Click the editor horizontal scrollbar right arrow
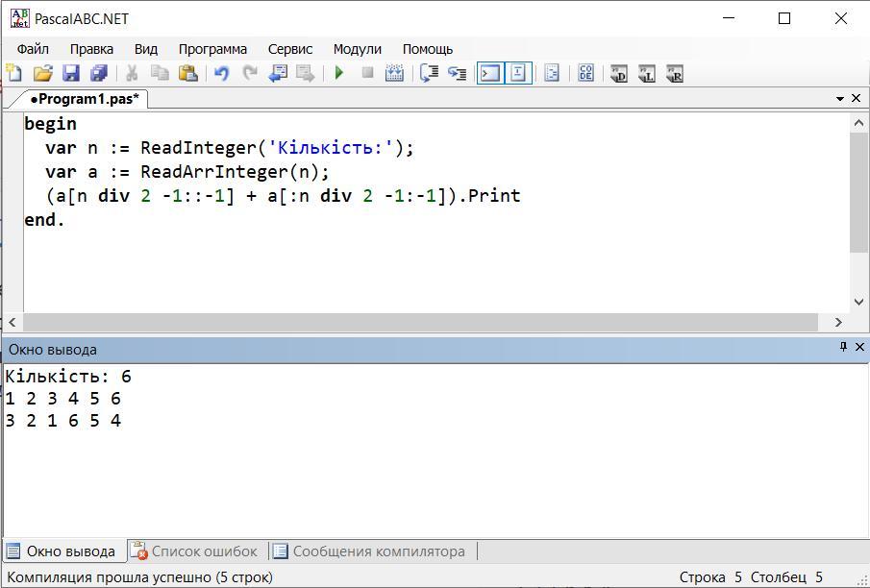The image size is (870, 588). (838, 322)
